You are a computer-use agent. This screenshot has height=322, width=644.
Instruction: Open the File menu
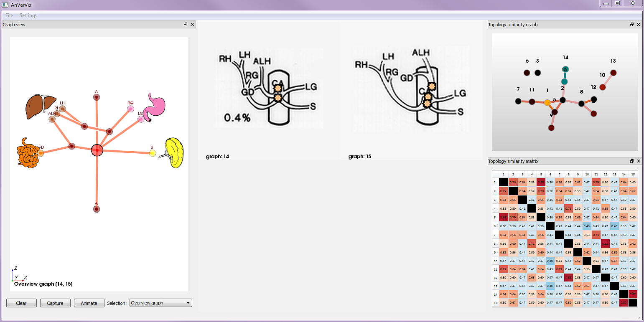click(x=9, y=15)
